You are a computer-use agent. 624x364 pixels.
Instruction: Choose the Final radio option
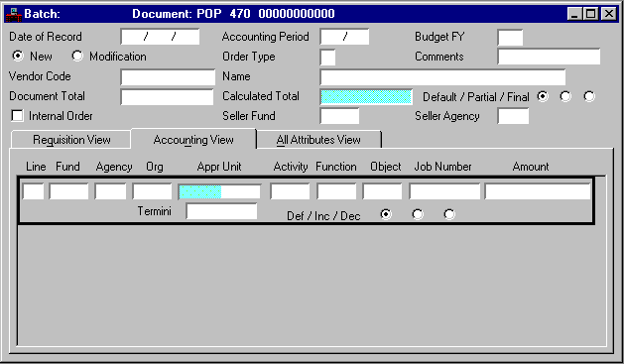[x=589, y=96]
